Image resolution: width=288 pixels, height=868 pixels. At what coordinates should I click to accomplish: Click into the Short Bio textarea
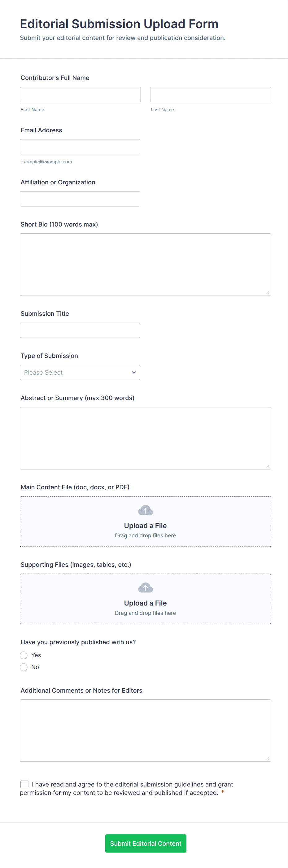click(x=145, y=265)
